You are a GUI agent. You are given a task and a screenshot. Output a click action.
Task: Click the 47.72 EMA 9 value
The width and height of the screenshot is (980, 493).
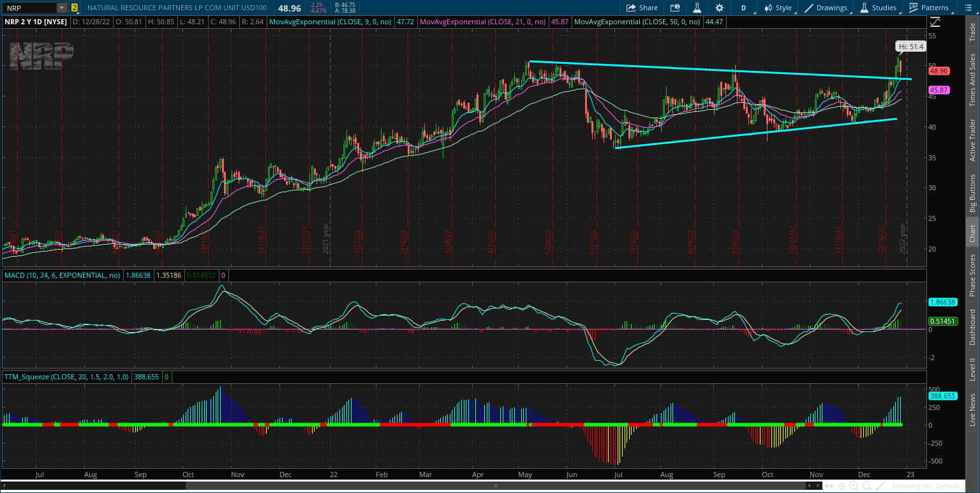tap(405, 21)
